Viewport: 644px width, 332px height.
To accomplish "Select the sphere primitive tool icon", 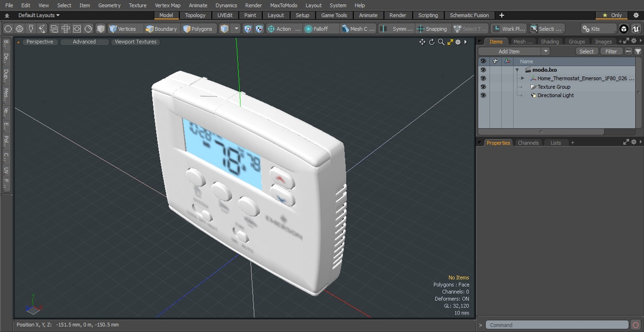I will (8, 29).
